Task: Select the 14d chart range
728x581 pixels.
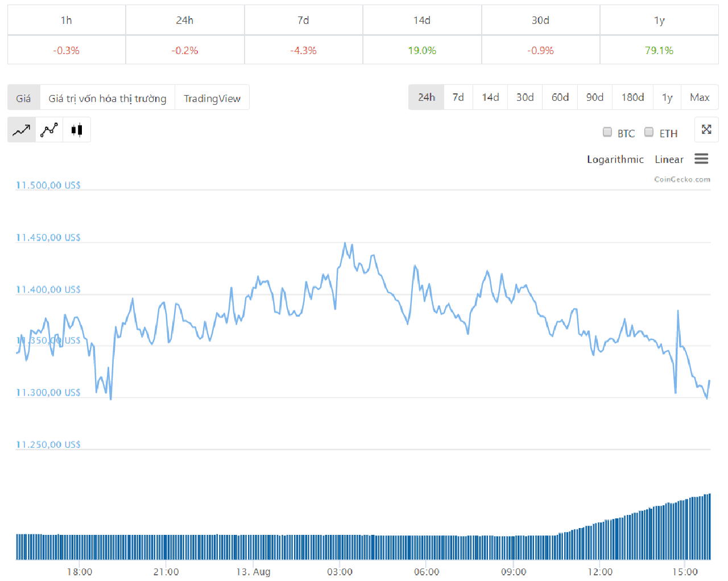Action: click(490, 97)
